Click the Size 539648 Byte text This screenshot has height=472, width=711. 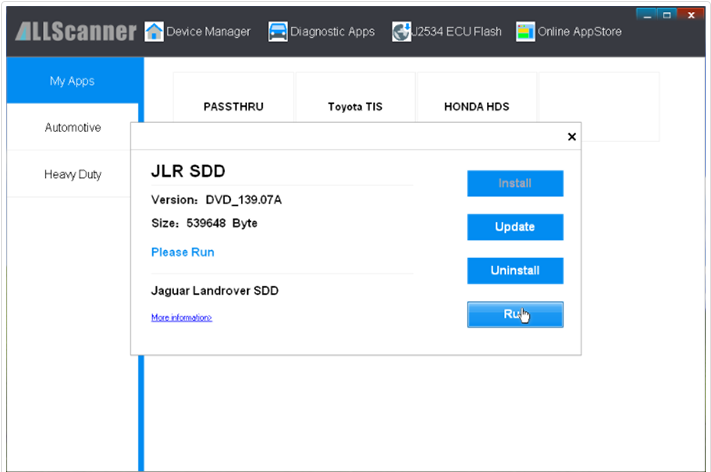click(204, 223)
